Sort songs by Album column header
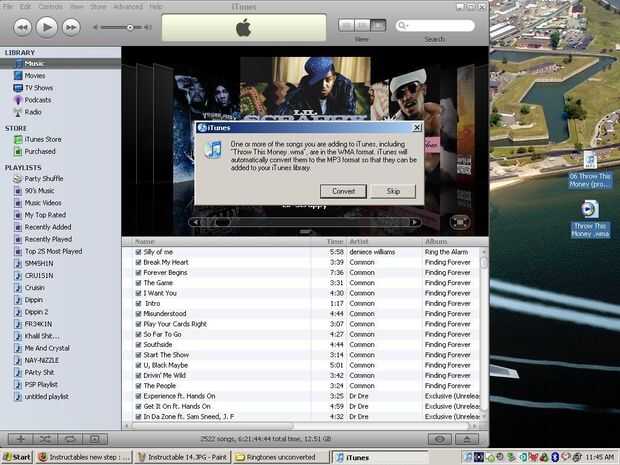Image resolution: width=620 pixels, height=465 pixels. tap(452, 242)
